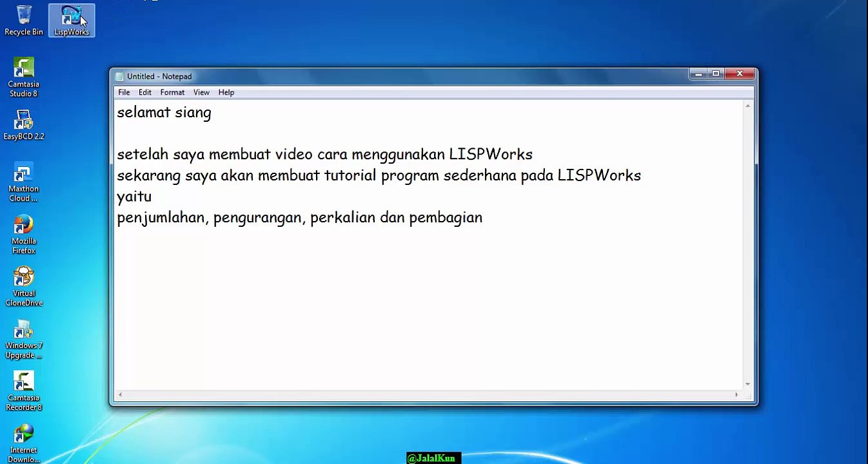Select the Virtual CloneDrive desktop icon
This screenshot has height=464, width=868.
23,287
